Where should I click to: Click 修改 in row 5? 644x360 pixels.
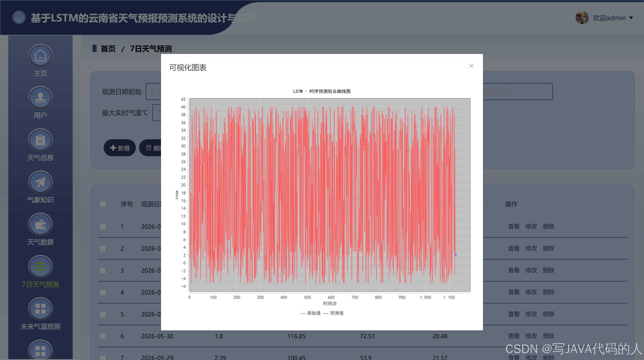[x=531, y=314]
